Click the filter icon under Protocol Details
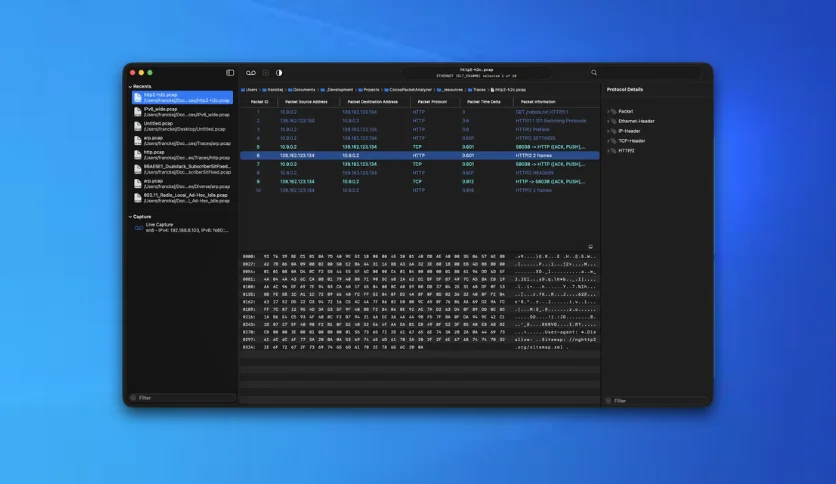Screen dimensions: 836x484 coord(608,400)
